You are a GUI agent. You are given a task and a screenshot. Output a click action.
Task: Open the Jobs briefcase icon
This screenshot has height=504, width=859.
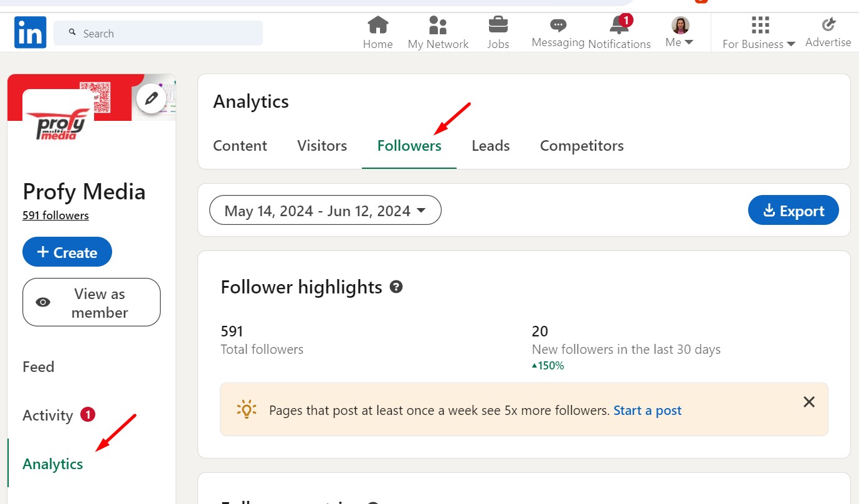click(498, 26)
